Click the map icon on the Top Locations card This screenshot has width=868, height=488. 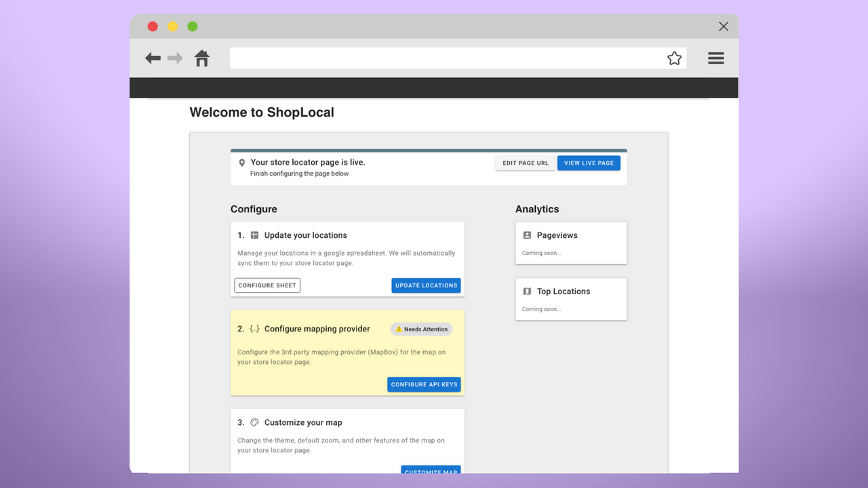click(528, 291)
